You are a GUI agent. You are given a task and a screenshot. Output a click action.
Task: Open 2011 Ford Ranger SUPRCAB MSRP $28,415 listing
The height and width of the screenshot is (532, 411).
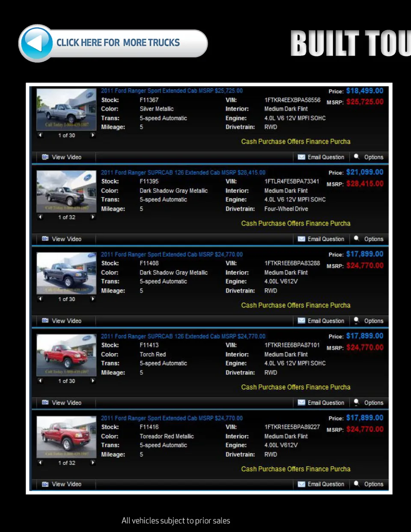pyautogui.click(x=183, y=173)
